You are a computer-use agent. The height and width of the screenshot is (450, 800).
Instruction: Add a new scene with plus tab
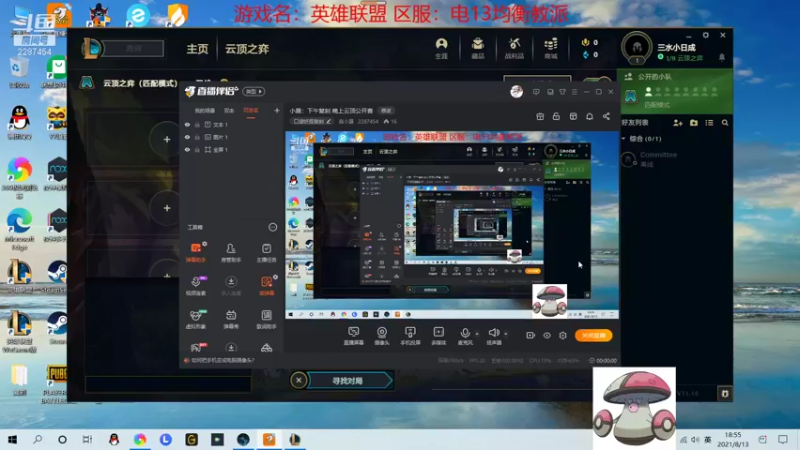[x=277, y=110]
